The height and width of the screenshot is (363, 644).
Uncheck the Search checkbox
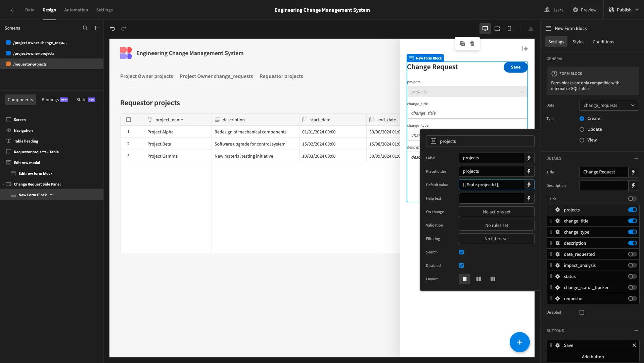pos(461,252)
